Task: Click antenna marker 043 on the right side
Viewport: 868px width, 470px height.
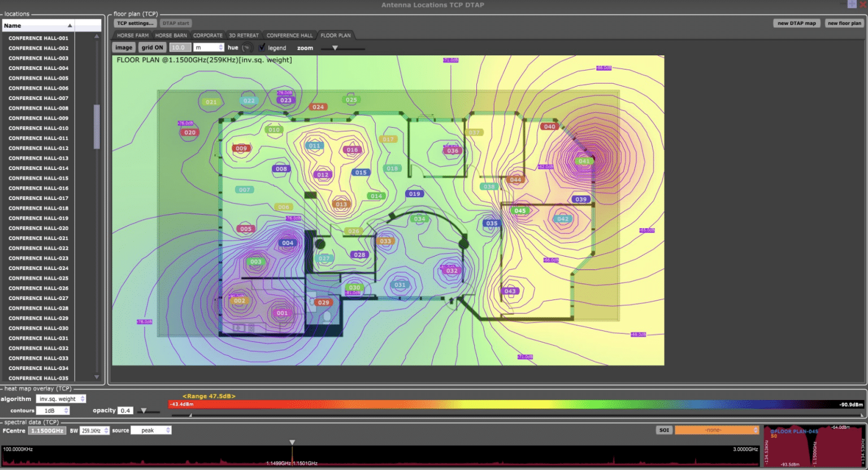Action: point(510,290)
